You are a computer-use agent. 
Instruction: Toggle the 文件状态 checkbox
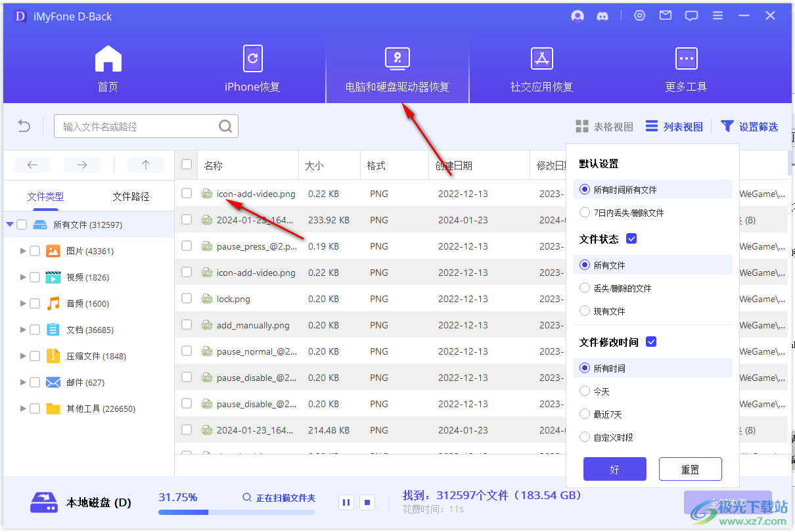pyautogui.click(x=631, y=239)
